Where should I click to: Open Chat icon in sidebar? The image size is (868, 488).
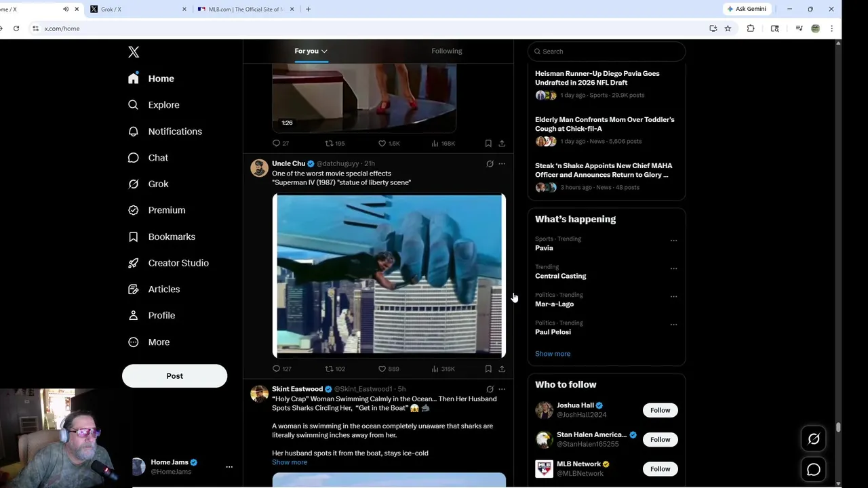134,158
